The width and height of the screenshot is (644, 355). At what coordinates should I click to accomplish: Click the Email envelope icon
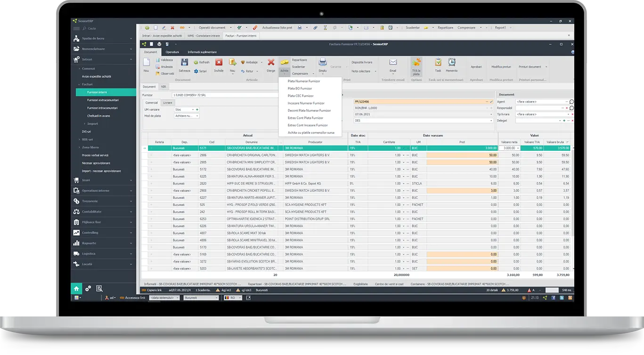pyautogui.click(x=393, y=62)
